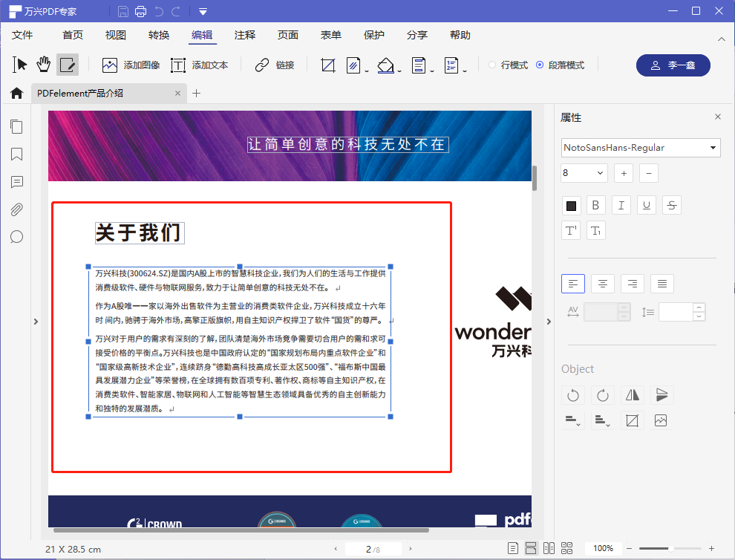Toggle superscript formatting
735x560 pixels.
pos(571,230)
